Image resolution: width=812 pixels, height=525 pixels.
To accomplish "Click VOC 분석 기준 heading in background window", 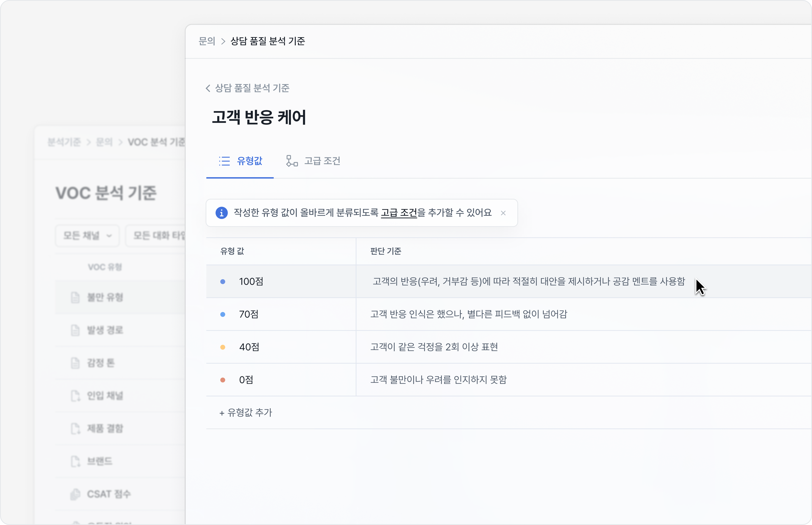I will pos(106,193).
